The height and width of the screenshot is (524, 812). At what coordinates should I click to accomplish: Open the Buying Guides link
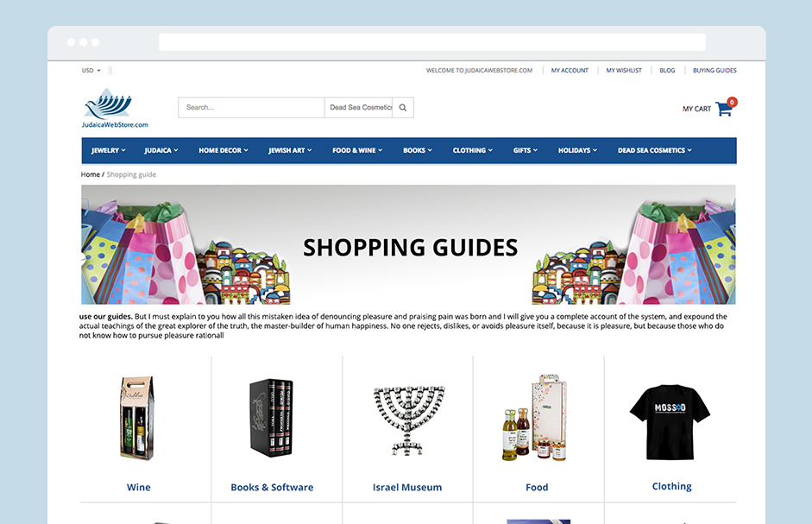pyautogui.click(x=714, y=71)
